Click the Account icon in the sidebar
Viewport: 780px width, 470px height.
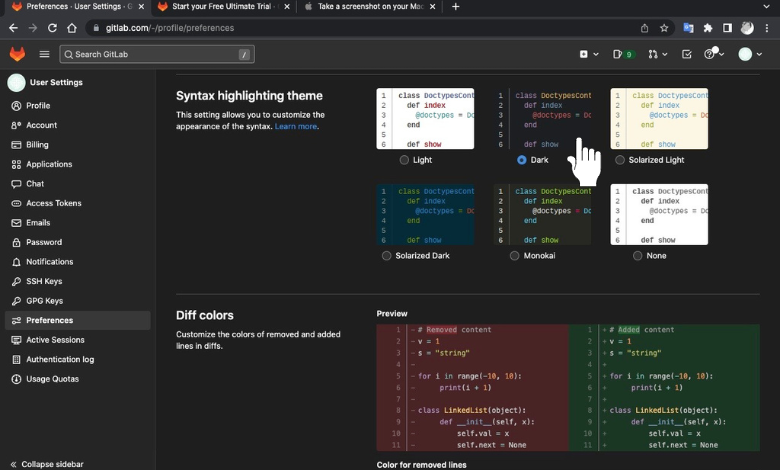16,125
